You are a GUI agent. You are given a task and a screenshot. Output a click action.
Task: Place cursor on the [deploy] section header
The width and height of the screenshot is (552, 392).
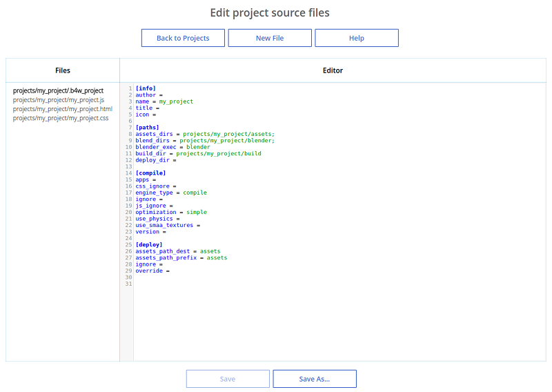point(149,244)
